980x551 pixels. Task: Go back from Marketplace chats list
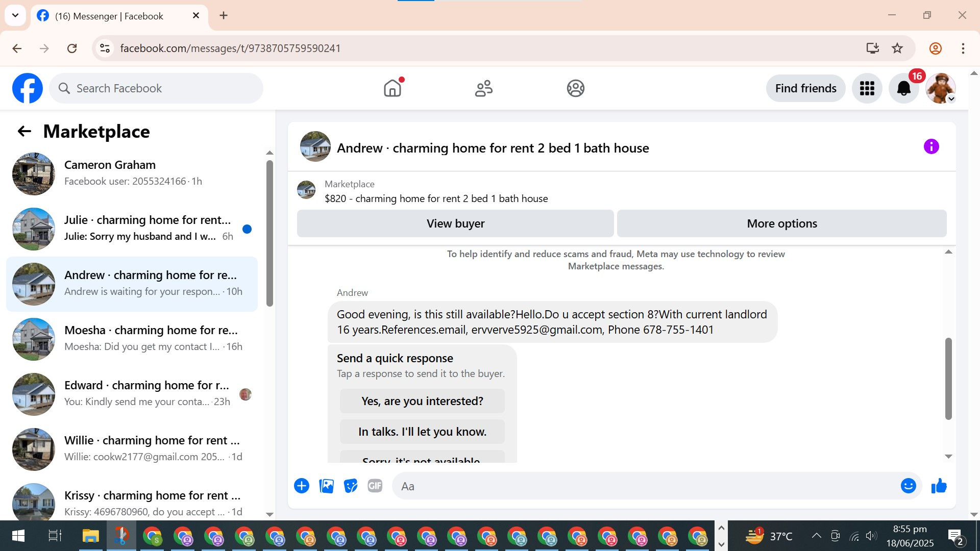pyautogui.click(x=24, y=132)
